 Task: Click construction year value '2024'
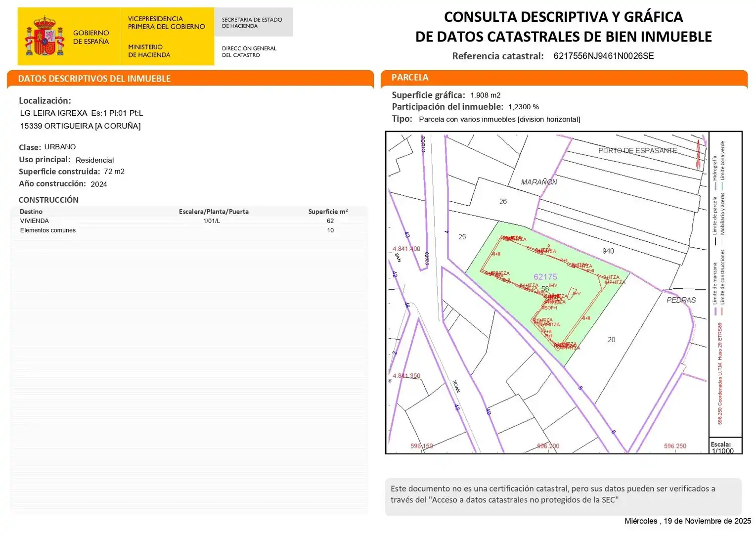[x=99, y=184]
